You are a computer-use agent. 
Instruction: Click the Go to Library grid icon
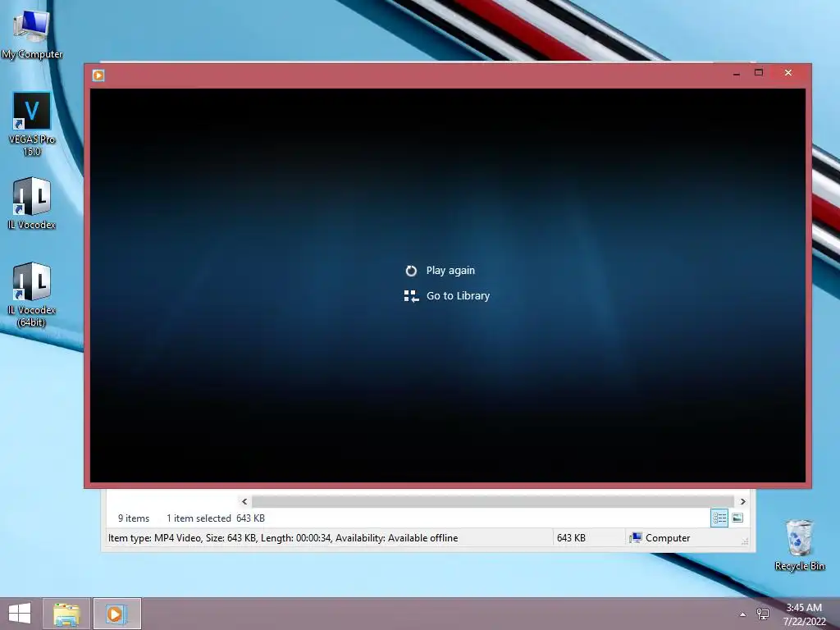411,296
